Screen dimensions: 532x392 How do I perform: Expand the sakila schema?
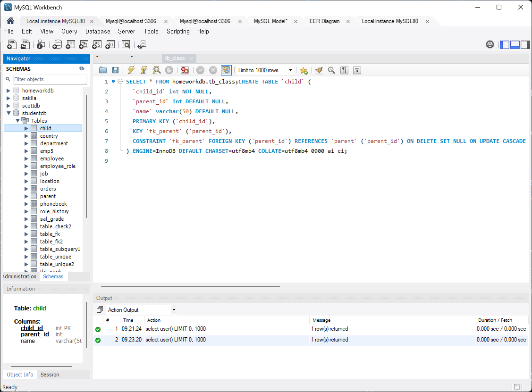click(x=8, y=98)
